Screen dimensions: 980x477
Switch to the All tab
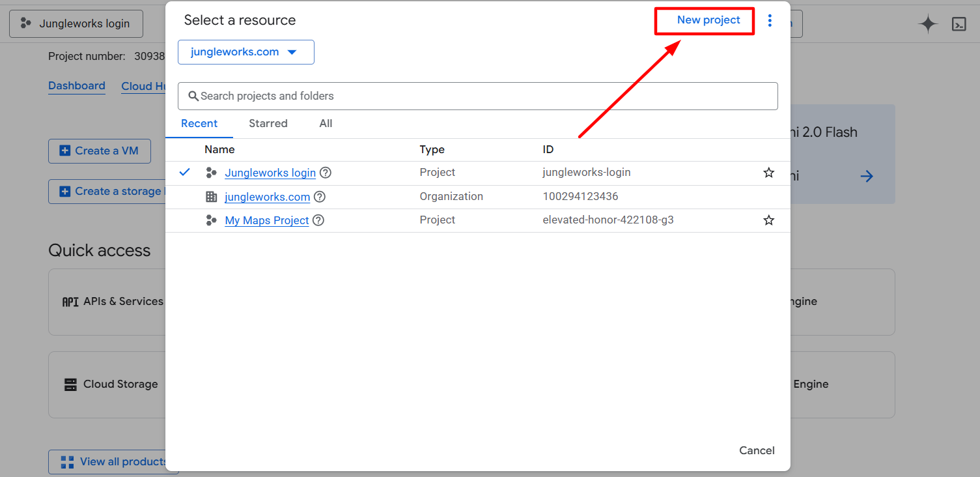click(326, 123)
